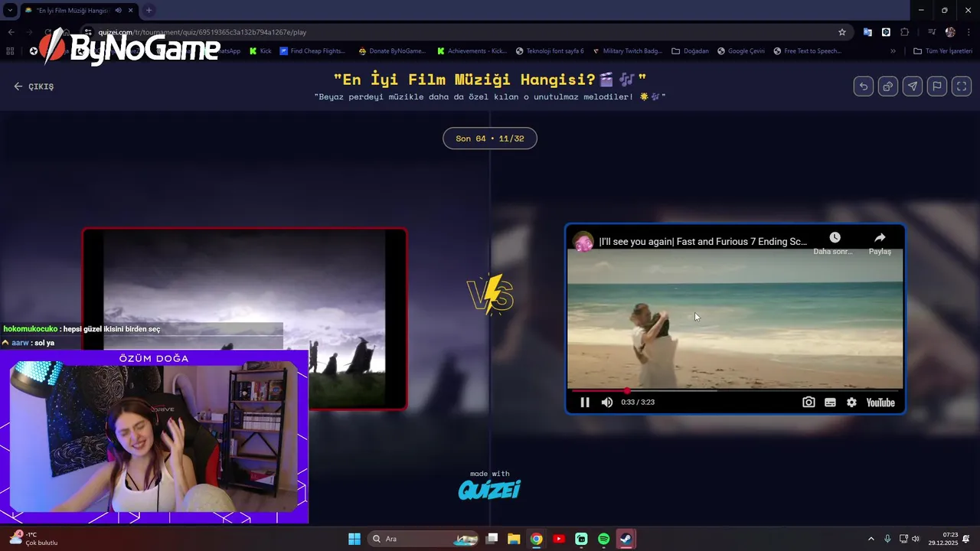Image resolution: width=980 pixels, height=551 pixels.
Task: Bookmark this page with star icon
Action: [x=842, y=32]
